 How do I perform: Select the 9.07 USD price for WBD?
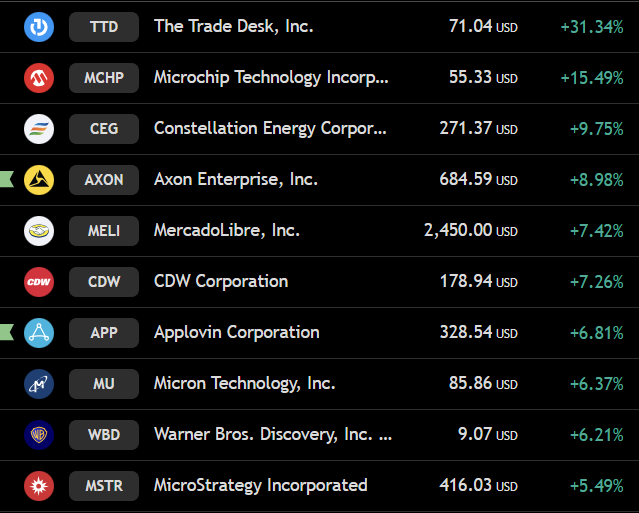pos(487,434)
